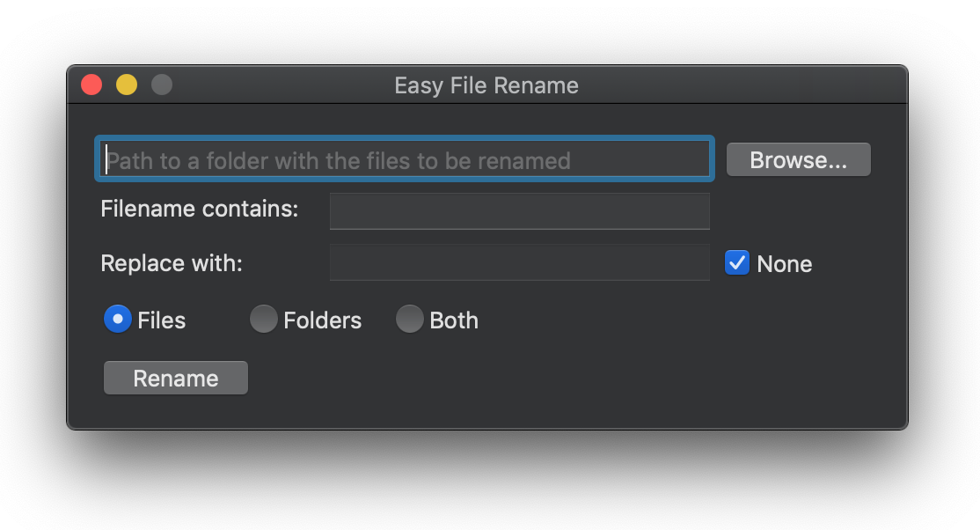Click the None label text
The height and width of the screenshot is (530, 980).
point(785,264)
